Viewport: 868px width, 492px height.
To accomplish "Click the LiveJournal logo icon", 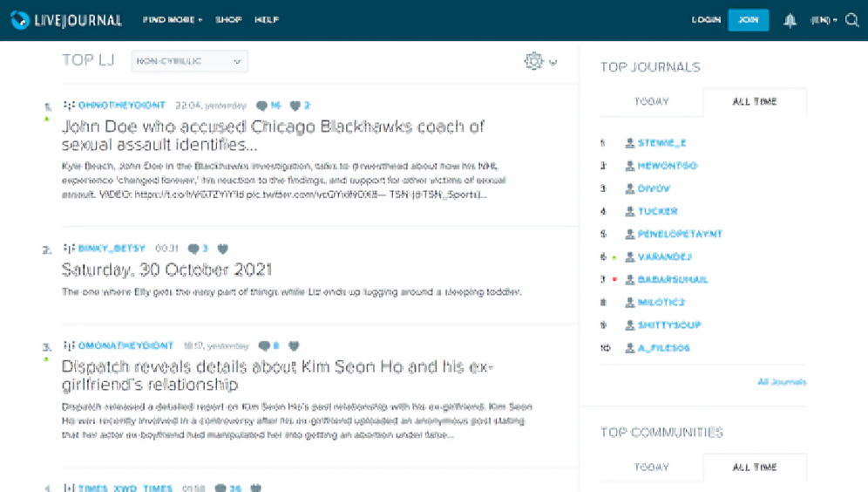I will point(19,20).
